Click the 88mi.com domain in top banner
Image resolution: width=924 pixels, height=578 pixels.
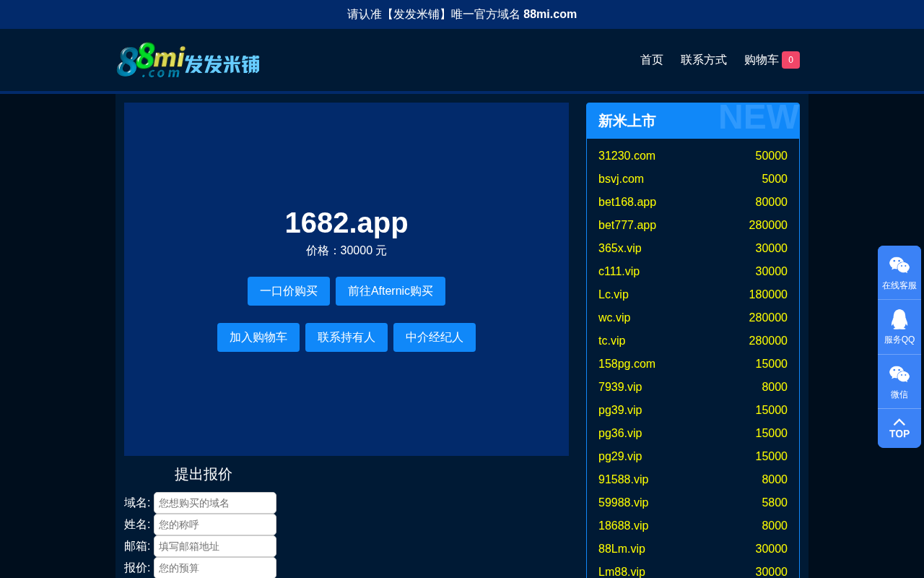pyautogui.click(x=550, y=14)
